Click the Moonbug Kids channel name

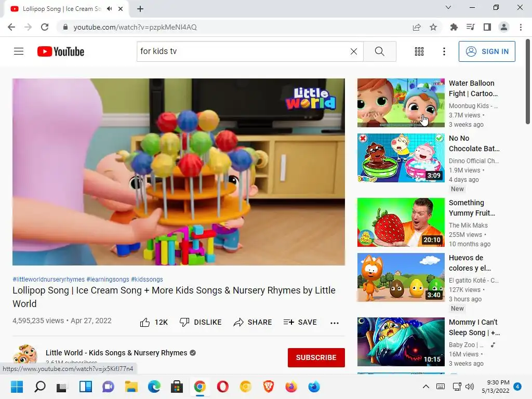473,106
